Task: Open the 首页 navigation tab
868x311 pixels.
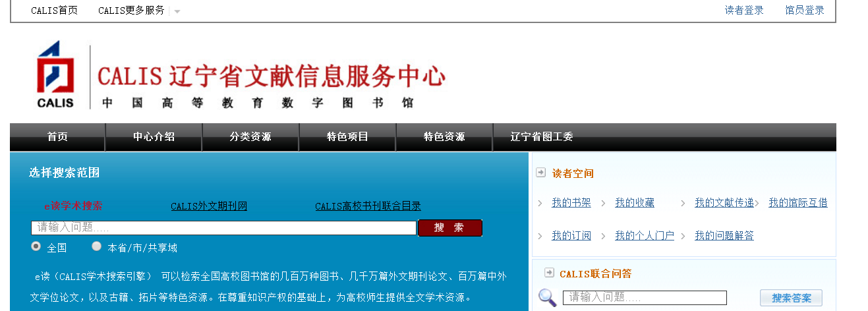Action: point(57,137)
